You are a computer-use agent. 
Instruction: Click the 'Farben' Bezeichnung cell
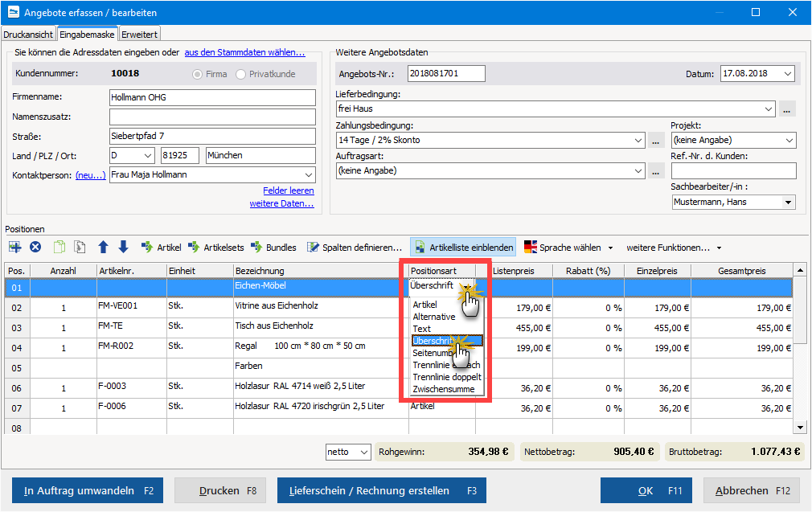[x=321, y=367]
